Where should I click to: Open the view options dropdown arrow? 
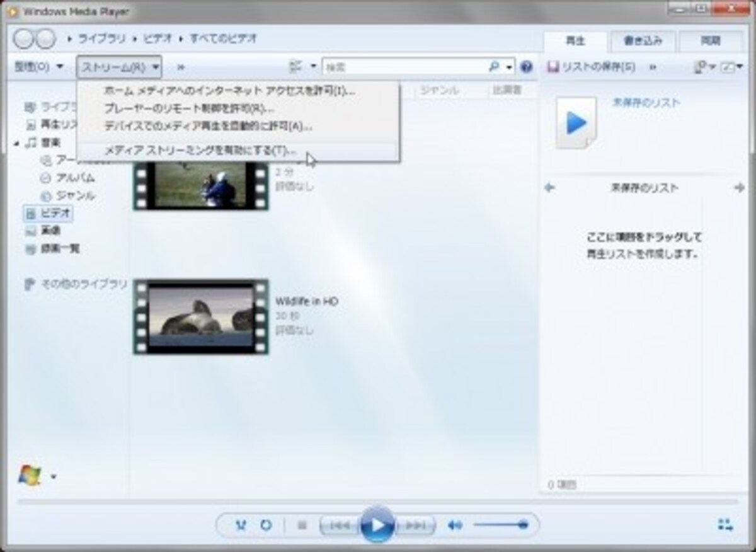(313, 66)
